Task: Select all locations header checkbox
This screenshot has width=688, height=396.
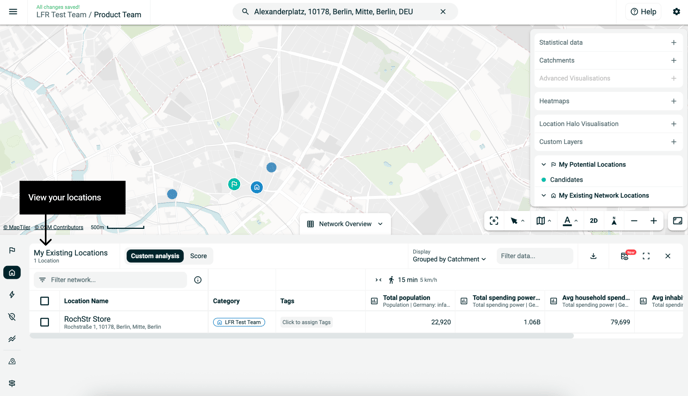Action: [x=44, y=301]
